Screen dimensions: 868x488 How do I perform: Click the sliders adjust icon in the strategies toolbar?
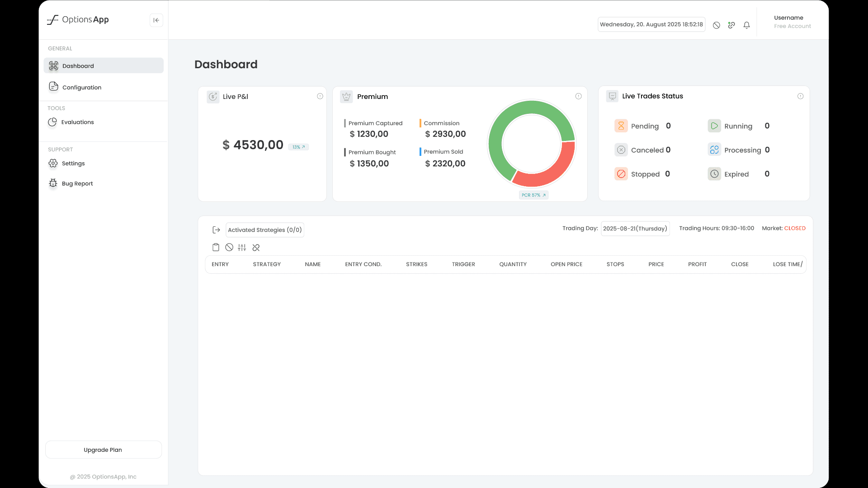tap(242, 247)
